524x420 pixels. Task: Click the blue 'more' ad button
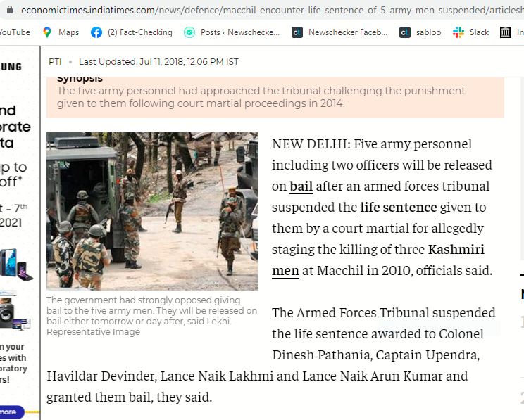pos(12,412)
